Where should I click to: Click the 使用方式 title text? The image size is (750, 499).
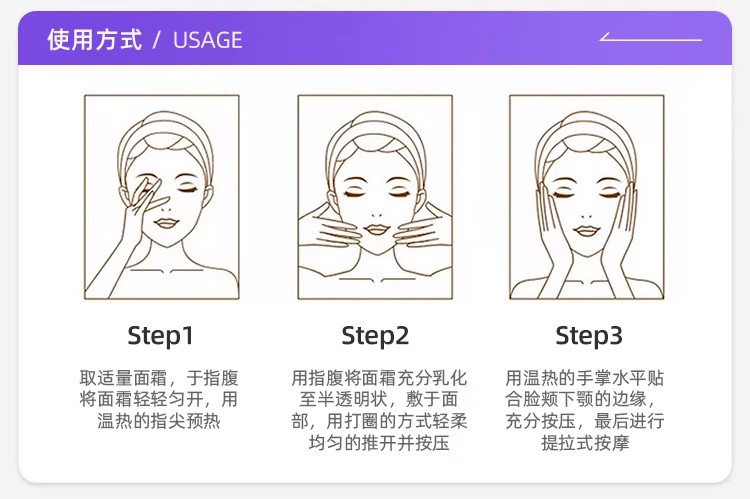(95, 39)
